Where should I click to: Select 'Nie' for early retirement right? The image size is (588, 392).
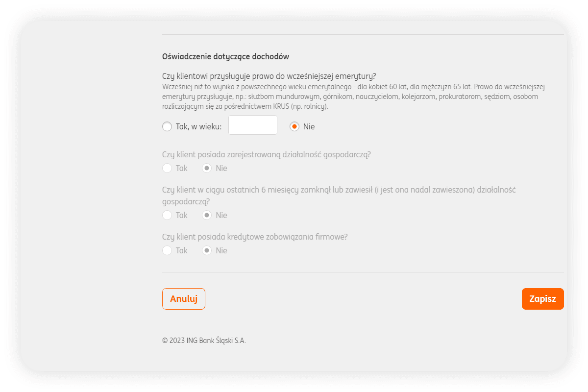pyautogui.click(x=294, y=126)
